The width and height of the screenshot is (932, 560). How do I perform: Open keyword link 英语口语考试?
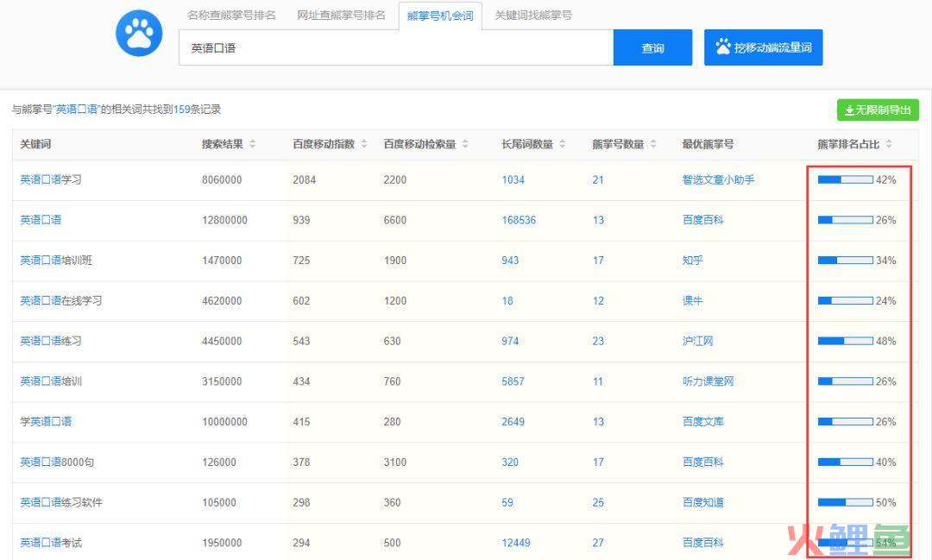51,543
